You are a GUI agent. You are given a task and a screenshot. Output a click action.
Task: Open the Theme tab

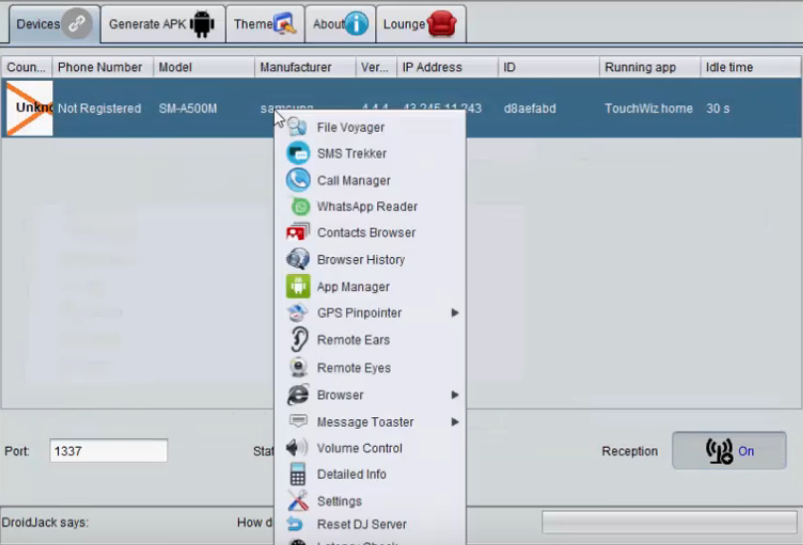pos(265,24)
